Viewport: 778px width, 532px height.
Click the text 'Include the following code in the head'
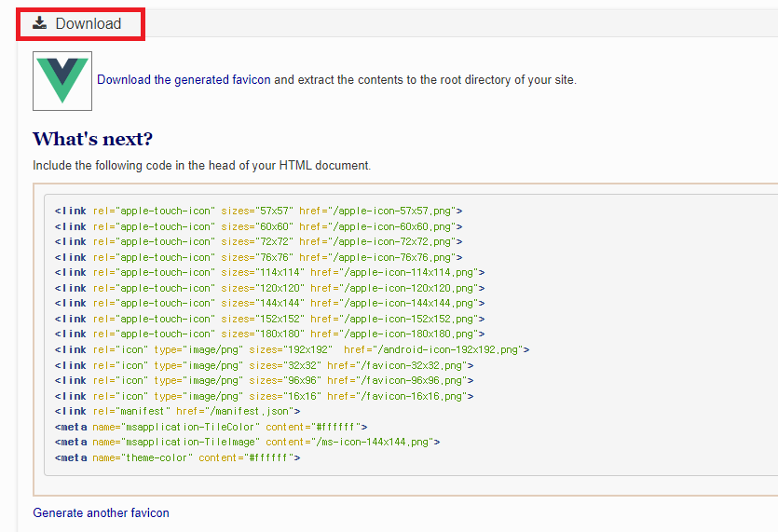tap(132, 165)
